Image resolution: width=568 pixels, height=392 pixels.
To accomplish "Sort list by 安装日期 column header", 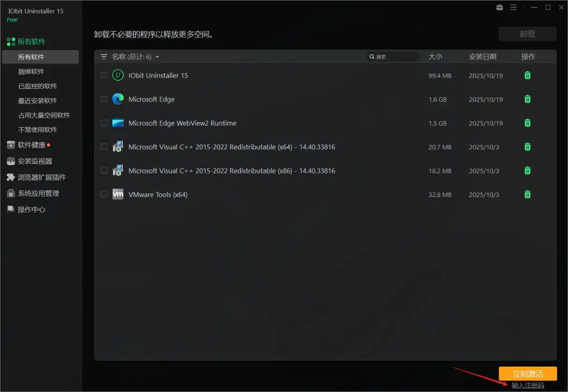I will pyautogui.click(x=482, y=56).
